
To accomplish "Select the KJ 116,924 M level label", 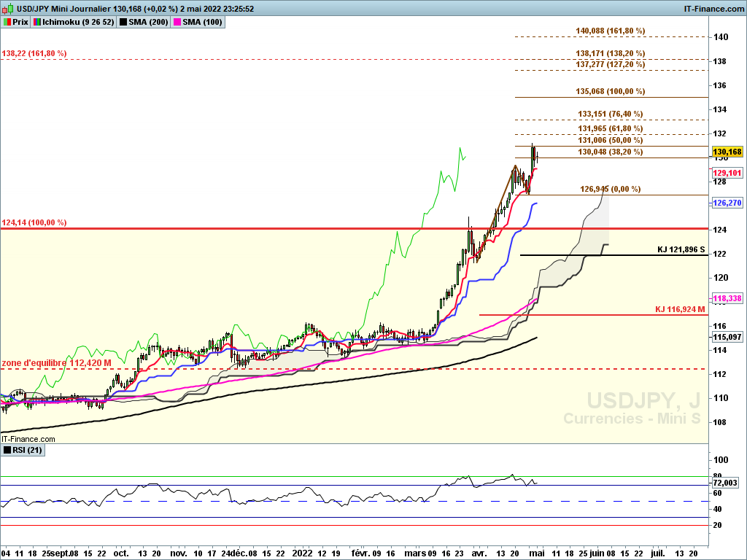I will (680, 309).
